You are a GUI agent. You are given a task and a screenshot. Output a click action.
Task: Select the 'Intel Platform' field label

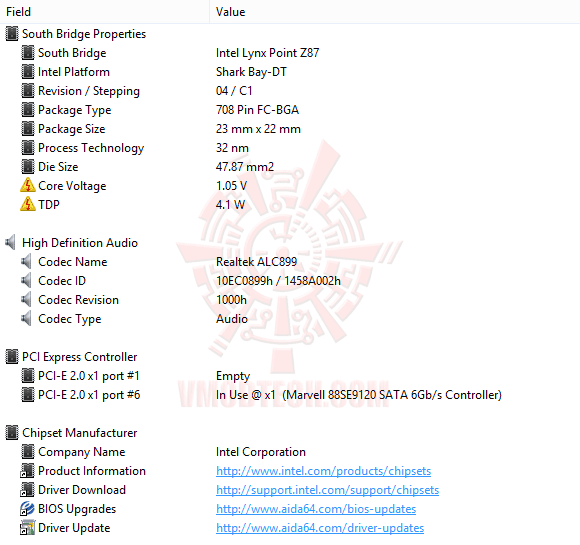[x=74, y=72]
